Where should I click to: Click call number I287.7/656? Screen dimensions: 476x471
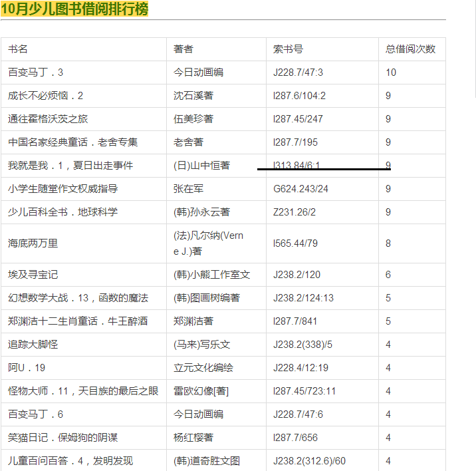pyautogui.click(x=295, y=438)
